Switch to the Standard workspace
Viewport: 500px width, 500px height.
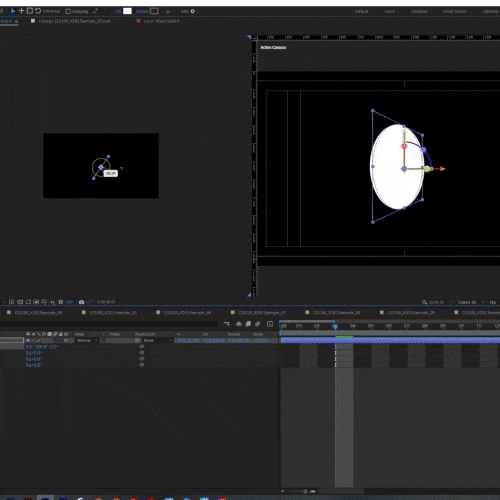pos(419,11)
